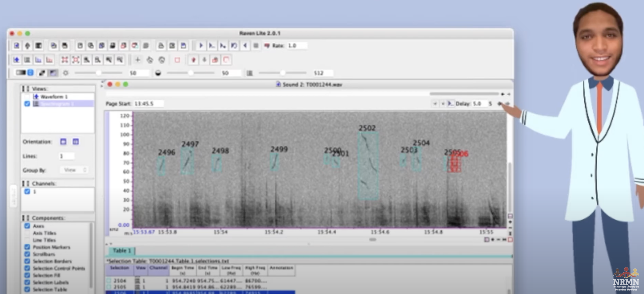
Task: Click the first red-flag icon left of Rate
Action: [x=267, y=46]
